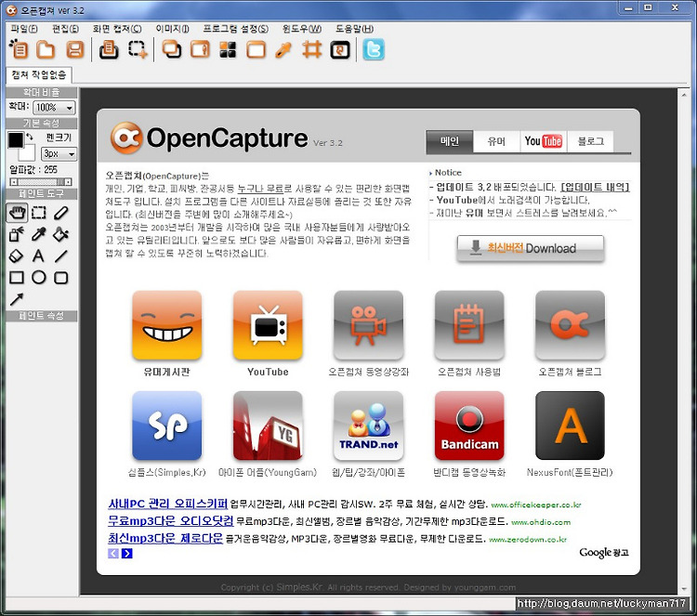Select the eyedropper paint tool
The image size is (697, 616).
[39, 234]
